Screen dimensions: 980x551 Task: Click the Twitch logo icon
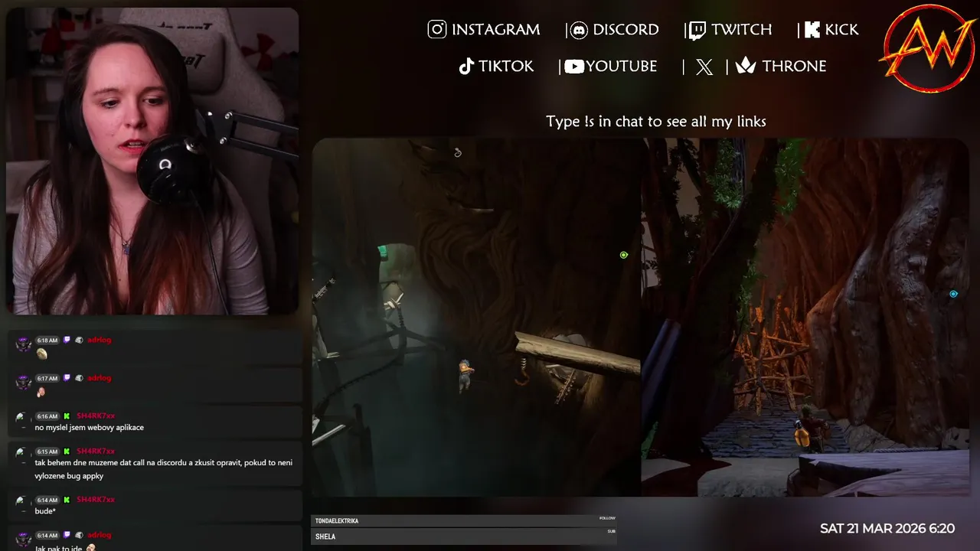click(x=697, y=30)
